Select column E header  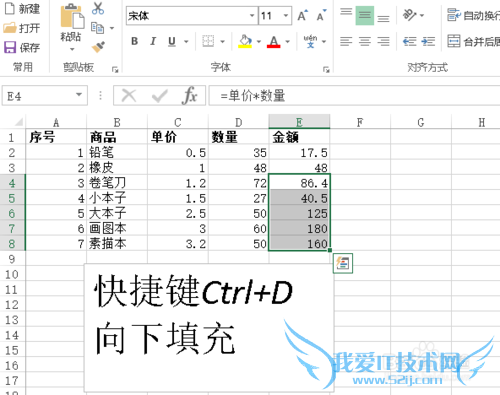[x=299, y=122]
